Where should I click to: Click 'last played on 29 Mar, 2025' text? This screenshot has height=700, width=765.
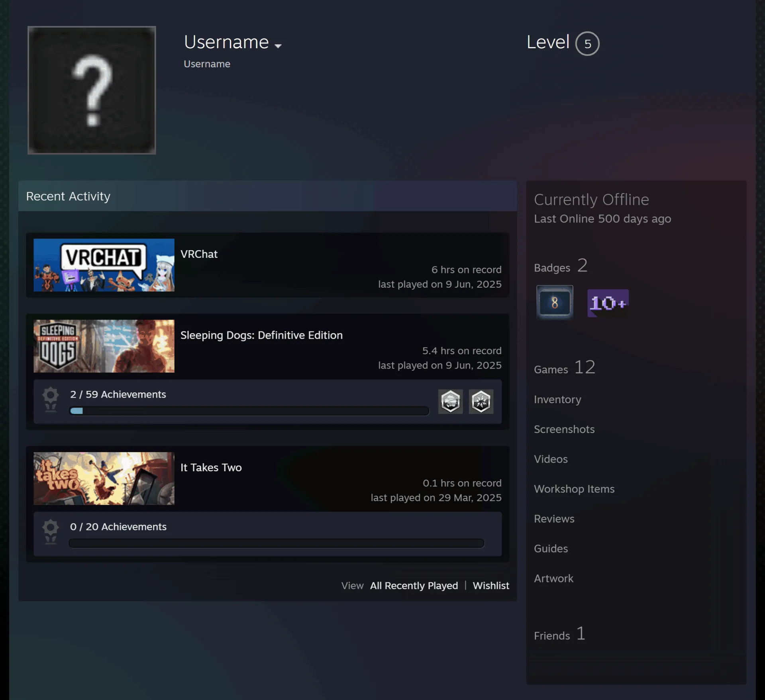pos(436,498)
